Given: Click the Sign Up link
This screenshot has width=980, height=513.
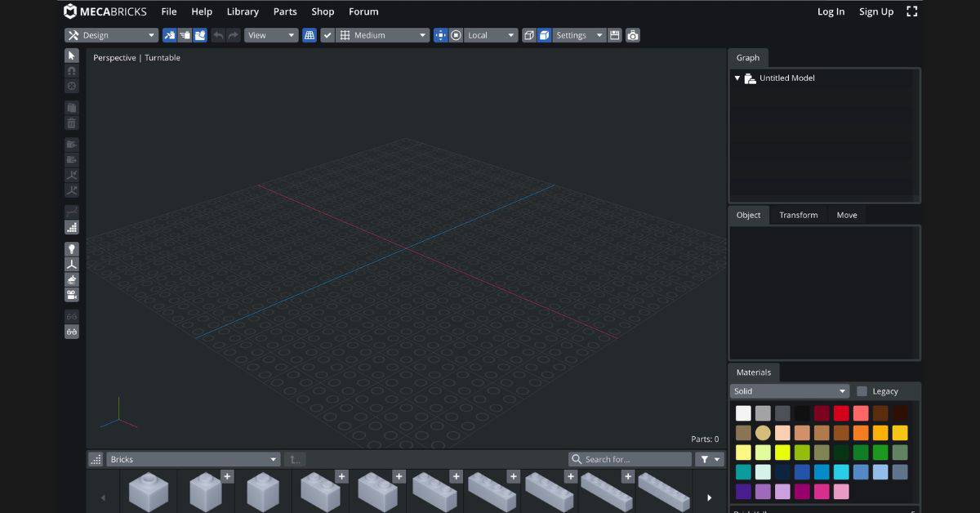Looking at the screenshot, I should coord(875,11).
